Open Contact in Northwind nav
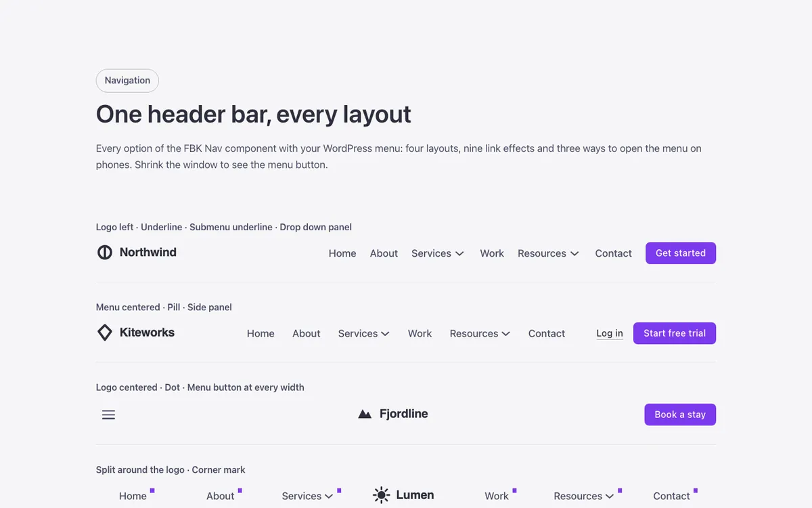Screen dimensions: 812x508 tap(614, 253)
